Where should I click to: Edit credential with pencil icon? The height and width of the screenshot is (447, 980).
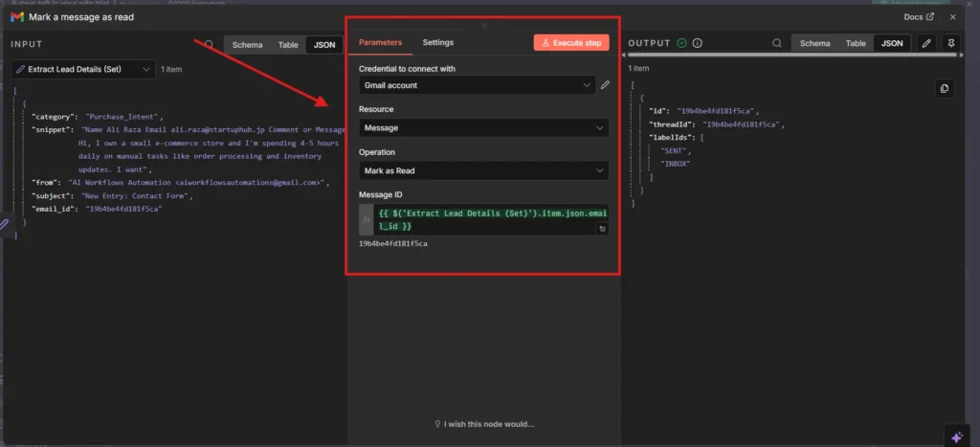point(605,85)
